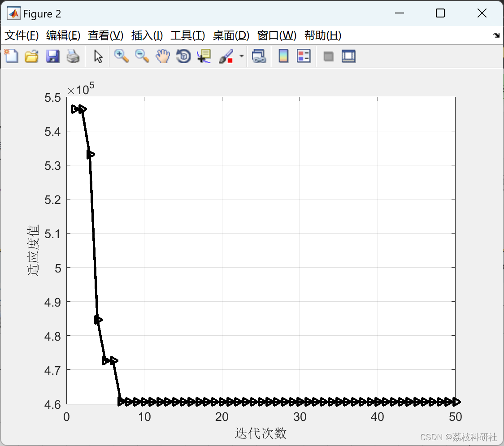Click the dock figure arrow in menu bar

point(497,35)
